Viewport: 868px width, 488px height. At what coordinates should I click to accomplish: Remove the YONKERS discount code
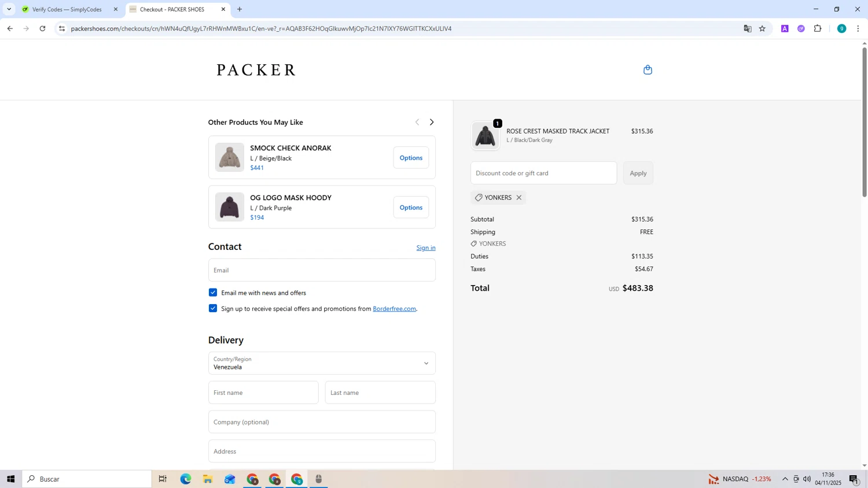tap(519, 198)
